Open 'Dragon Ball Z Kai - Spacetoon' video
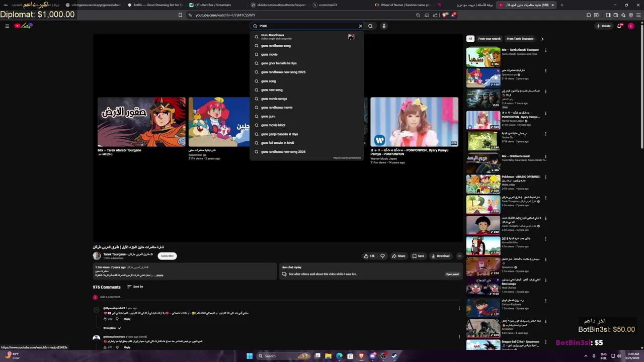Image resolution: width=644 pixels, height=362 pixels. (x=483, y=344)
